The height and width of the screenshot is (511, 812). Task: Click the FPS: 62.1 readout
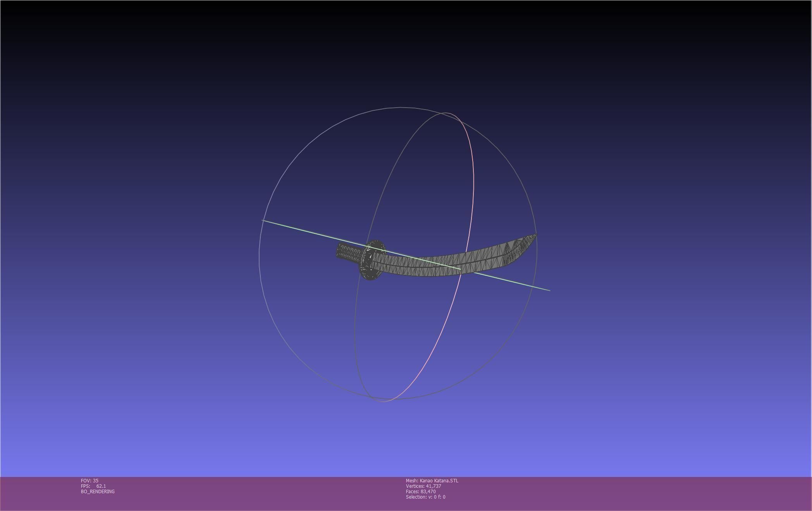tap(93, 486)
